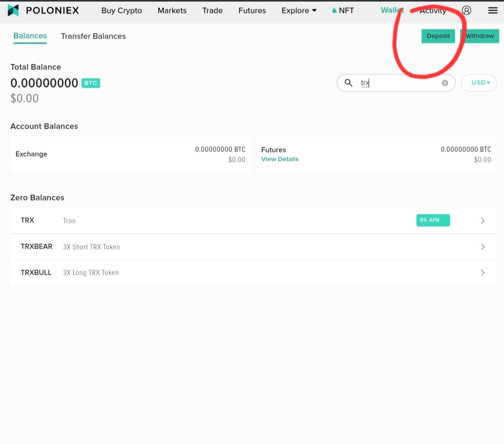Viewport: 504px width, 444px height.
Task: Open the Activity menu item
Action: click(433, 11)
